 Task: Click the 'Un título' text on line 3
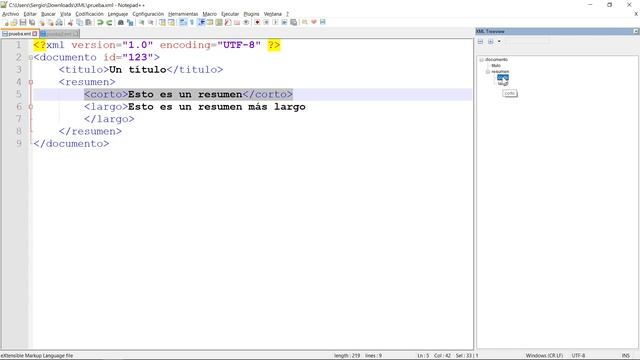pyautogui.click(x=138, y=69)
